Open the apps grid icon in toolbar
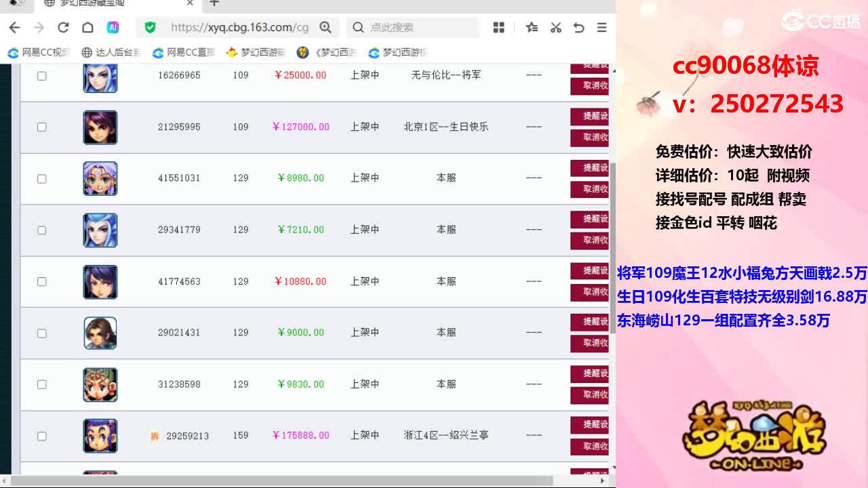Screen dimensions: 868x488 499,27
